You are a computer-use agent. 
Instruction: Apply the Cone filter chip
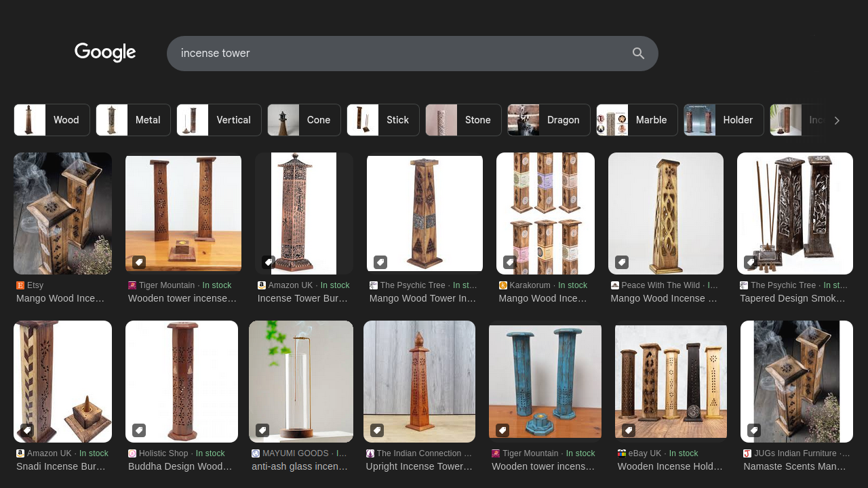[x=304, y=120]
